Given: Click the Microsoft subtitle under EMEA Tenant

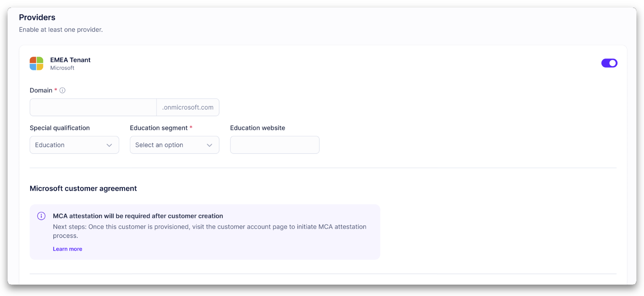Looking at the screenshot, I should 62,68.
